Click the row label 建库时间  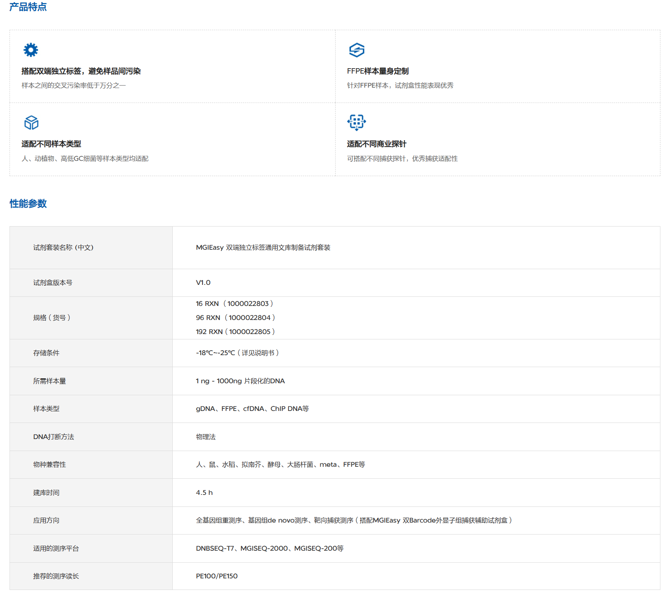[46, 493]
